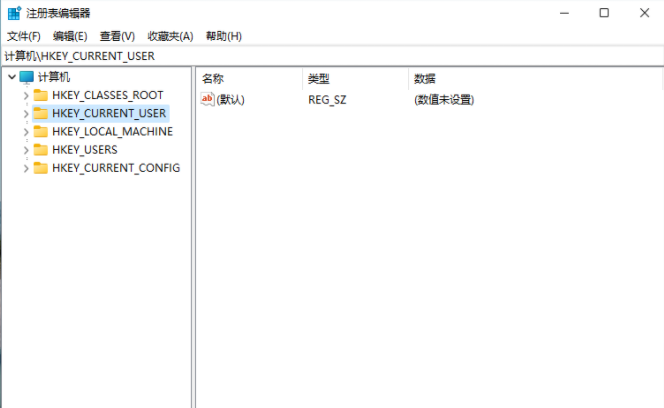Screen dimensions: 664x408
Task: Expand the HKEY_USERS key arrow
Action: (x=26, y=150)
